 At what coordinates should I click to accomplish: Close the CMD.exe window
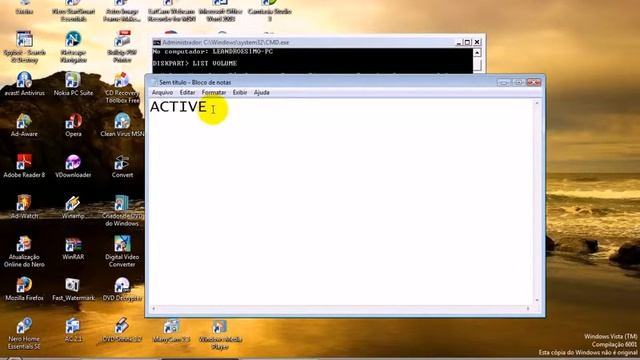(x=477, y=42)
